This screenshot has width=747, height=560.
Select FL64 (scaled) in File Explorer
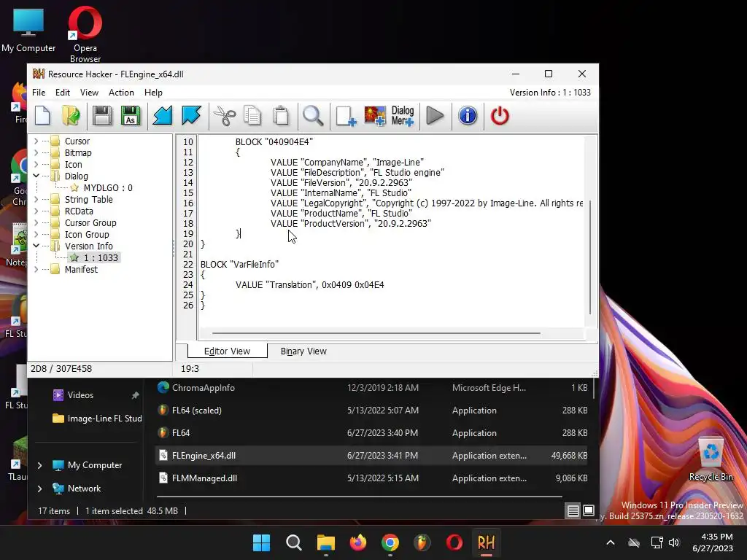[371, 410]
